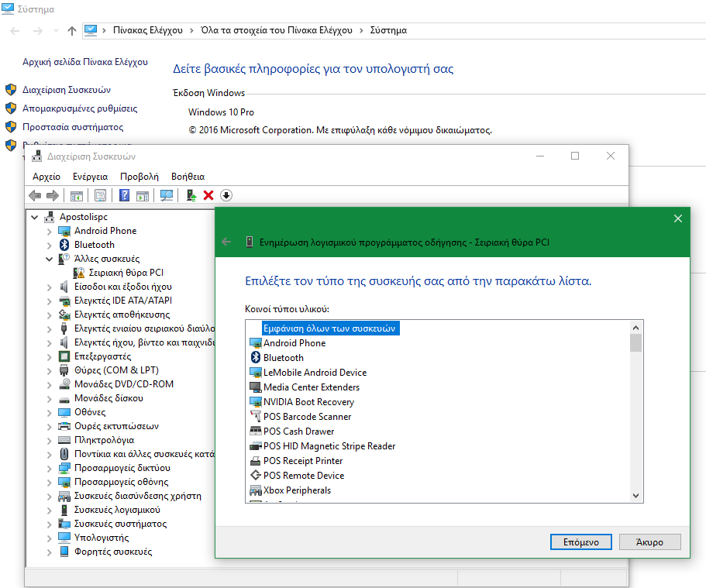Click the red X uninstall device toolbar icon
706x588 pixels.
pyautogui.click(x=208, y=195)
